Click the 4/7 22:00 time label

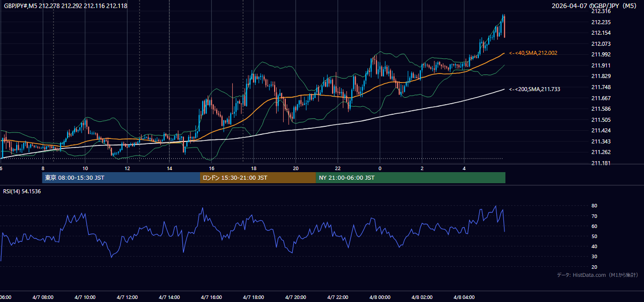click(x=338, y=297)
